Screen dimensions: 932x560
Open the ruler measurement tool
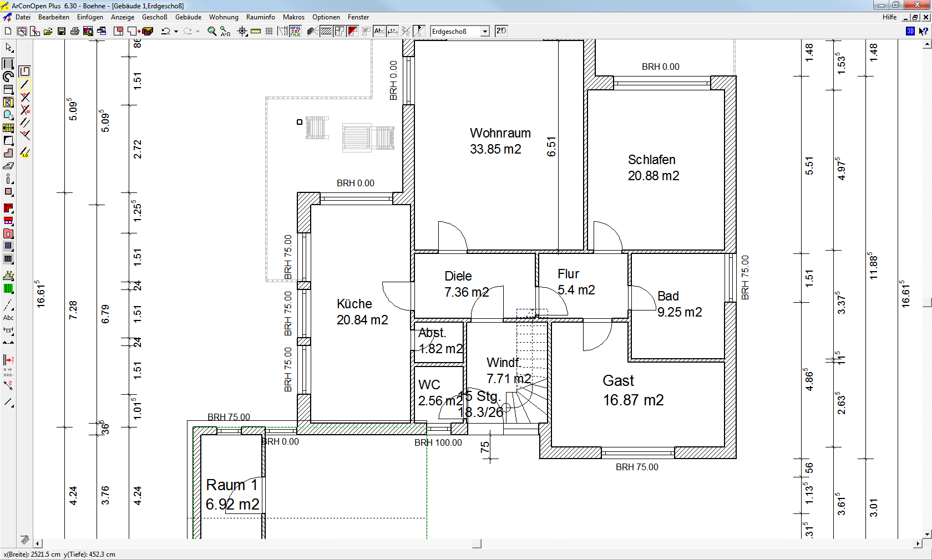pyautogui.click(x=256, y=31)
